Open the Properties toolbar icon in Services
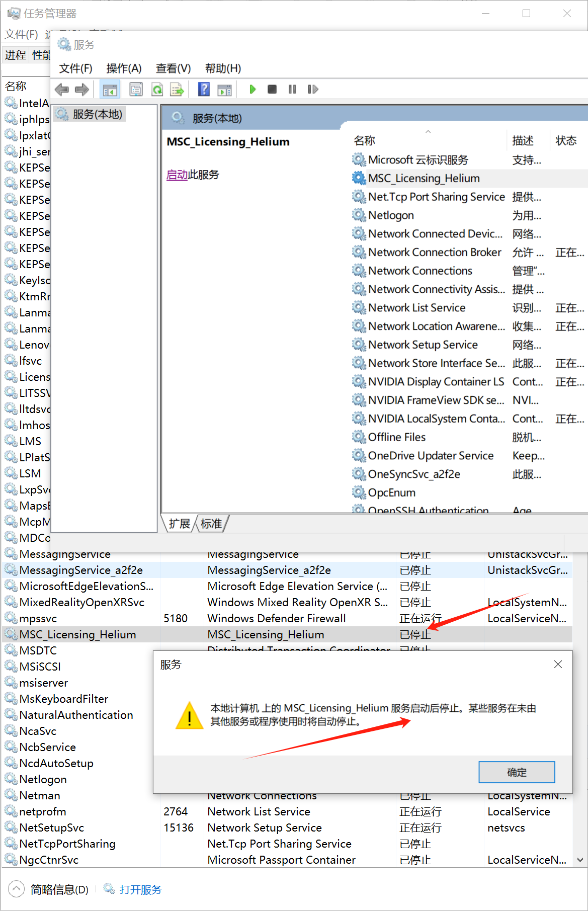The height and width of the screenshot is (911, 588). tap(136, 90)
